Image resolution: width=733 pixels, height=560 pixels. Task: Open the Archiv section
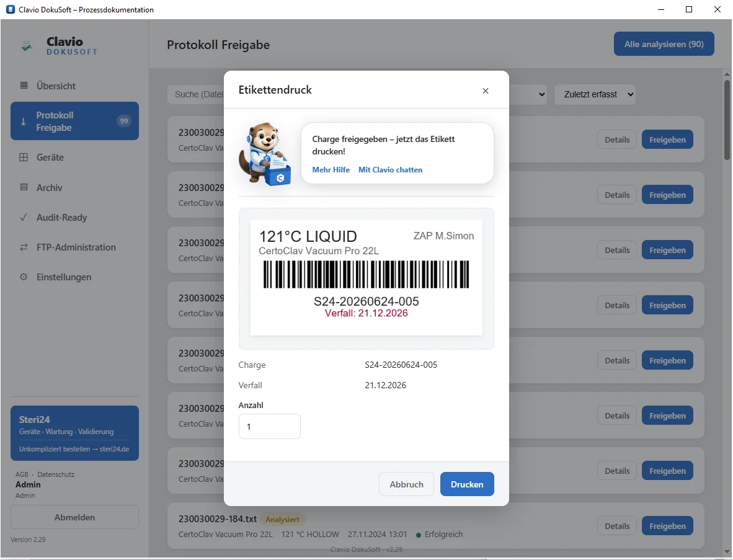pyautogui.click(x=74, y=187)
